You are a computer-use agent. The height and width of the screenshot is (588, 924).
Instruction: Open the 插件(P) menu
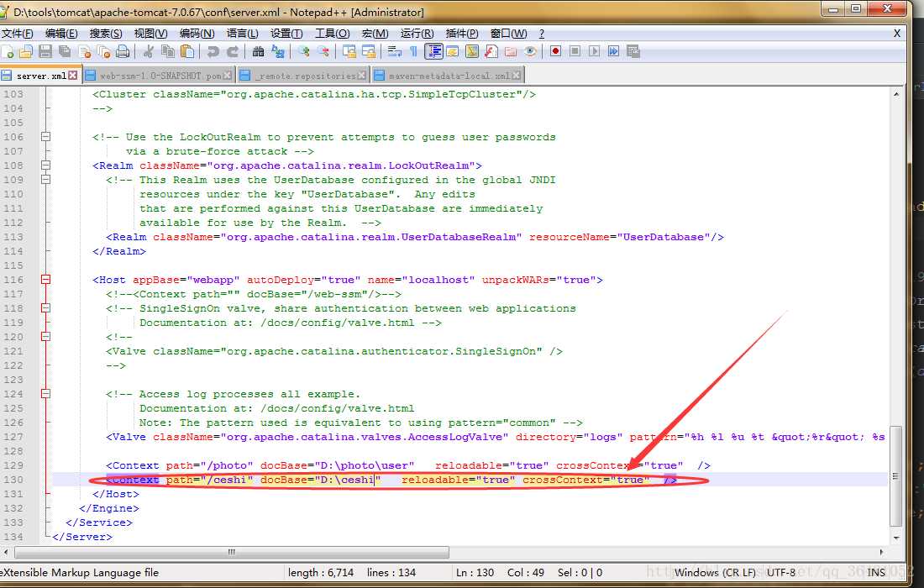(462, 34)
